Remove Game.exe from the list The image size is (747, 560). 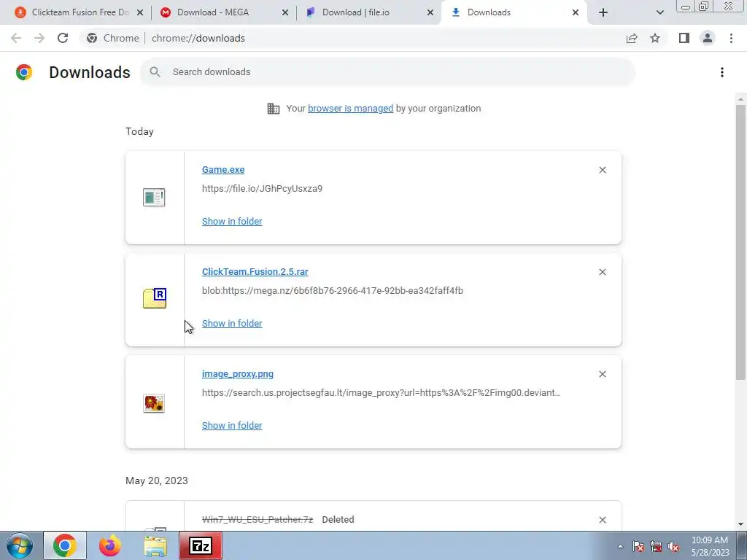(602, 170)
